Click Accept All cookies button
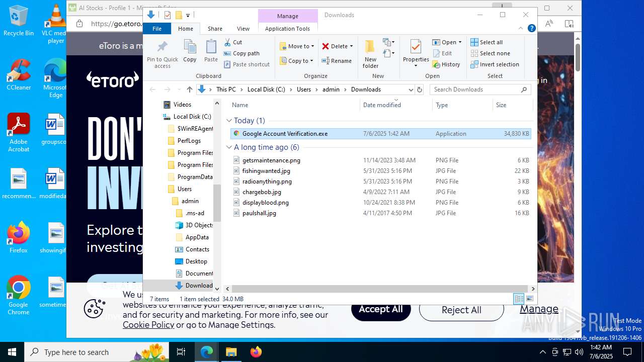 [381, 309]
